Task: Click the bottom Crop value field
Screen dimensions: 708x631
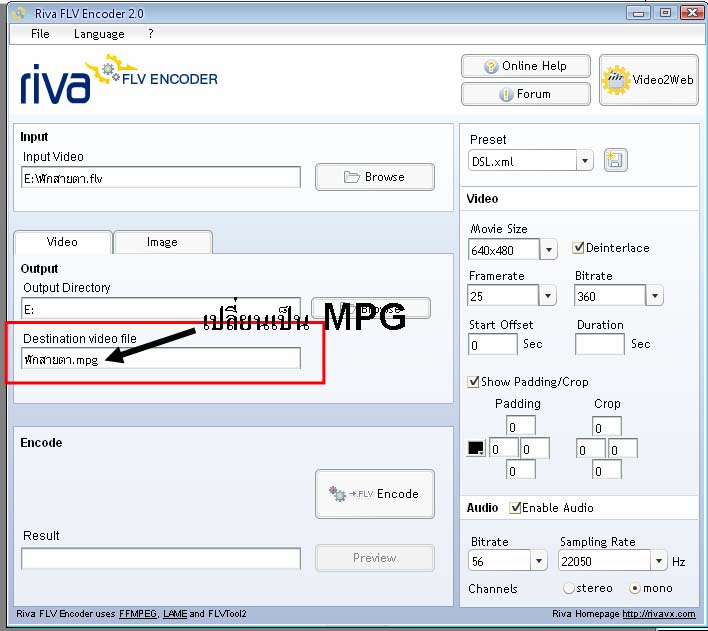Action: tap(607, 470)
